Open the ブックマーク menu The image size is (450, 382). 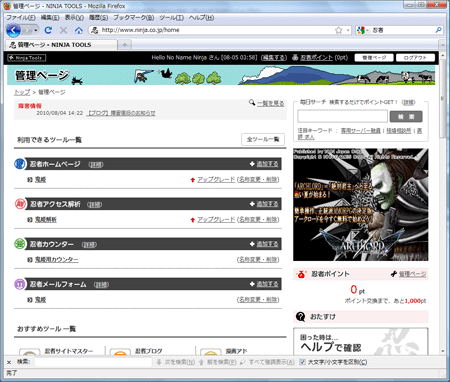[133, 18]
